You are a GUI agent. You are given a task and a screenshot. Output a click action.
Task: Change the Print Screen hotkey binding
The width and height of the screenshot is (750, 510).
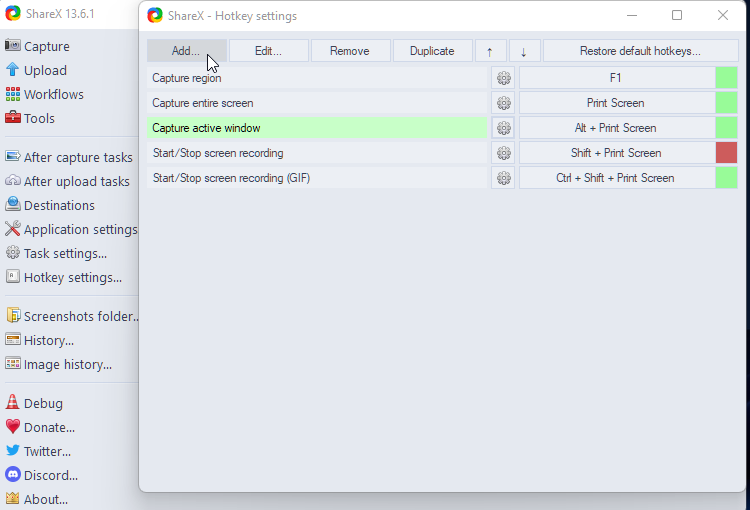[617, 103]
